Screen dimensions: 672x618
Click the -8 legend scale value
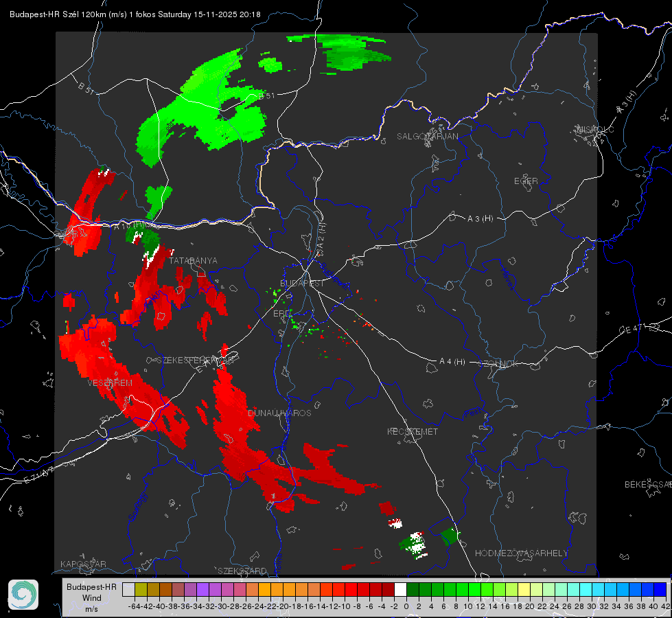[356, 606]
